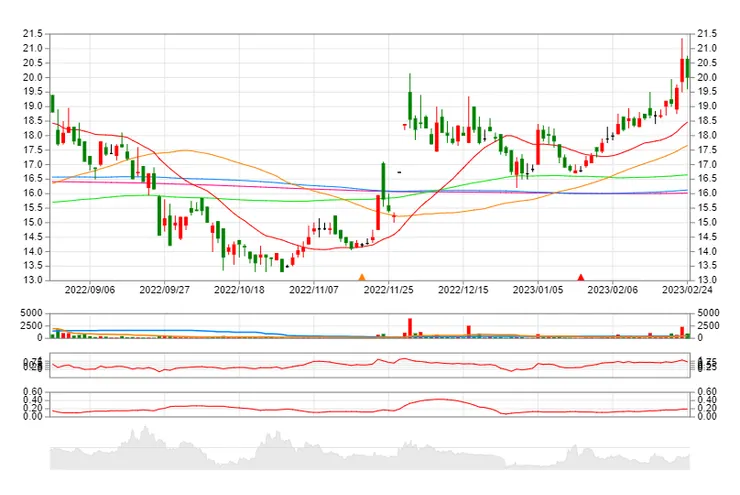Click the first green candlestick at the chart's left edge
The height and width of the screenshot is (495, 740).
[x=52, y=104]
